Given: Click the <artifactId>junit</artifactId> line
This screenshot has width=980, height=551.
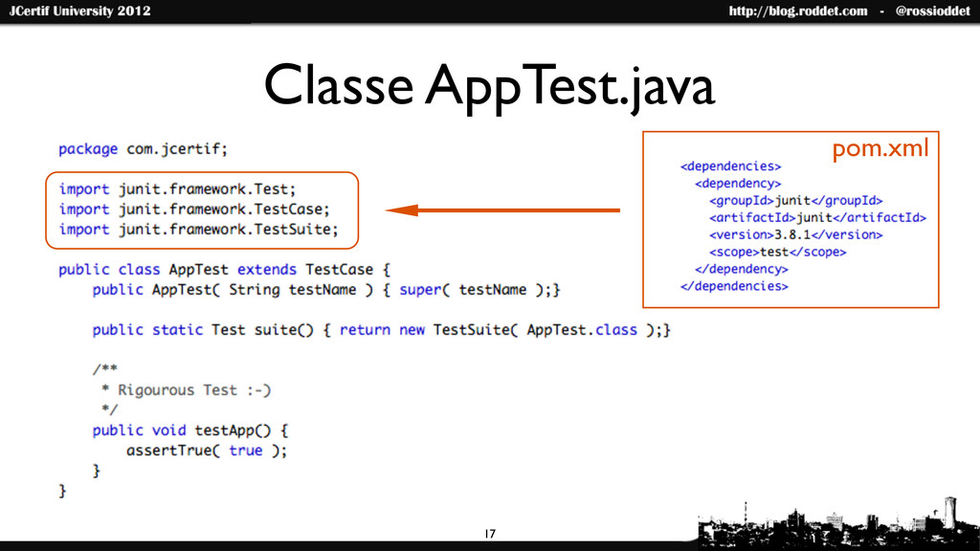Looking at the screenshot, I should coord(817,217).
